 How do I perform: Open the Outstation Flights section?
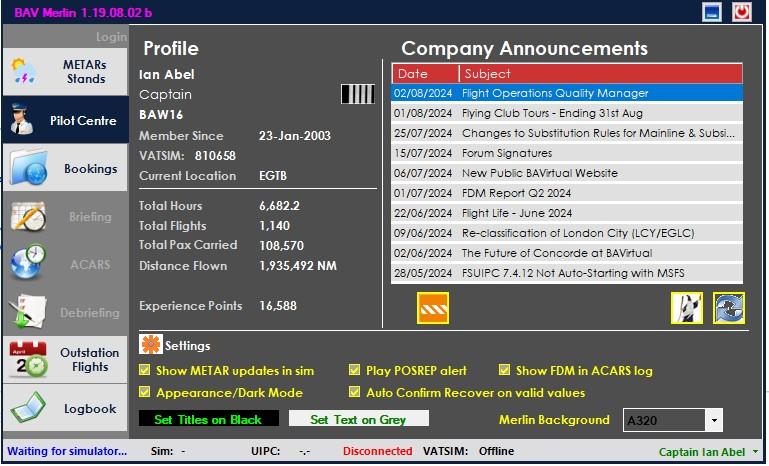coord(65,360)
